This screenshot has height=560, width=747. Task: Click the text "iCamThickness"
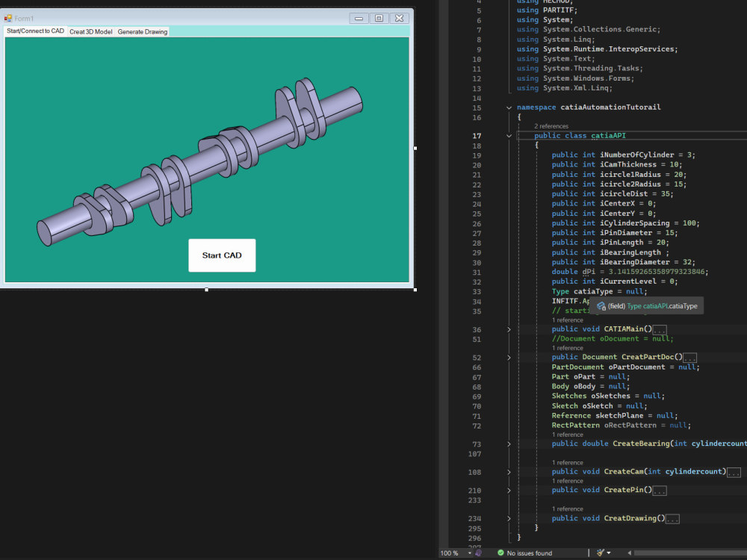pyautogui.click(x=628, y=164)
